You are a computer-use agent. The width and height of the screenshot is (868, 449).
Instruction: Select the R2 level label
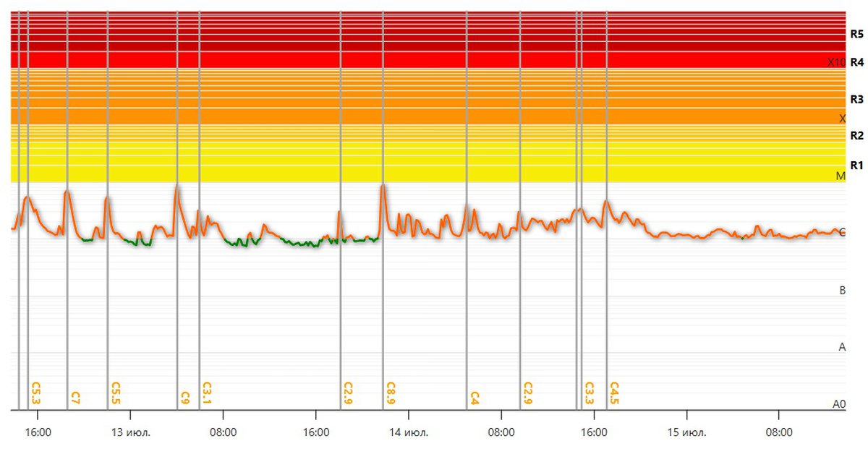tap(856, 136)
